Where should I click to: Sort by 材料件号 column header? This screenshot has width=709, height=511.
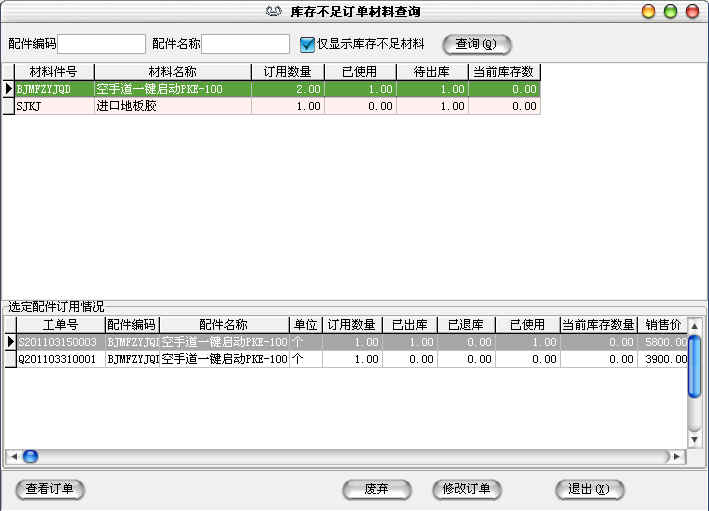point(54,72)
